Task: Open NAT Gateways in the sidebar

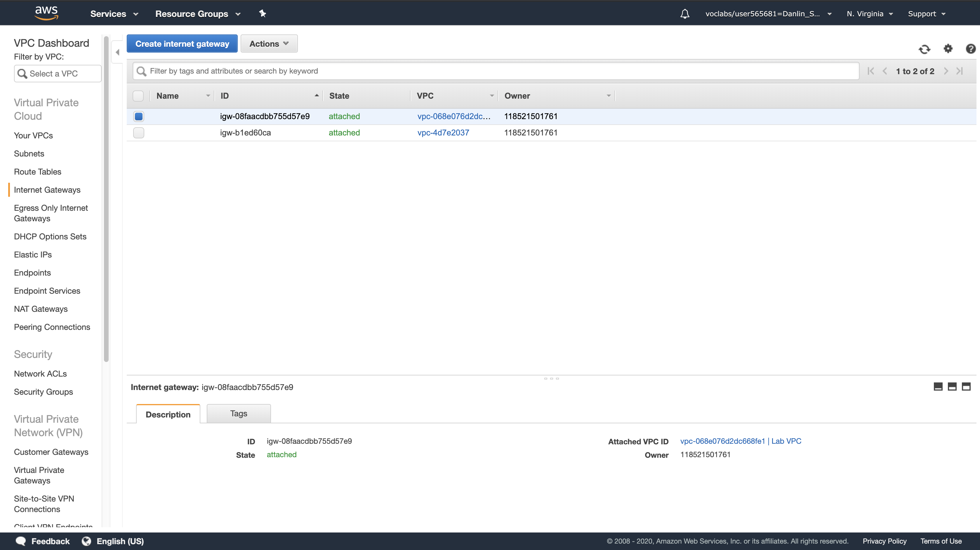Action: point(41,309)
